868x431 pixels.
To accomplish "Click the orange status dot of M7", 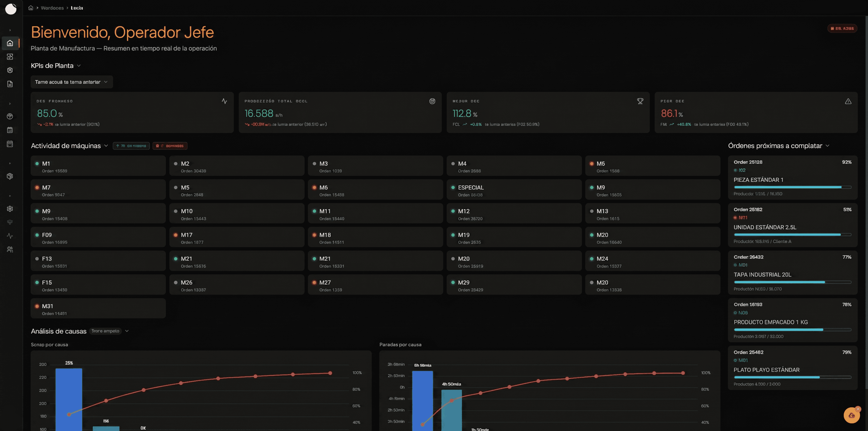I will (x=37, y=187).
